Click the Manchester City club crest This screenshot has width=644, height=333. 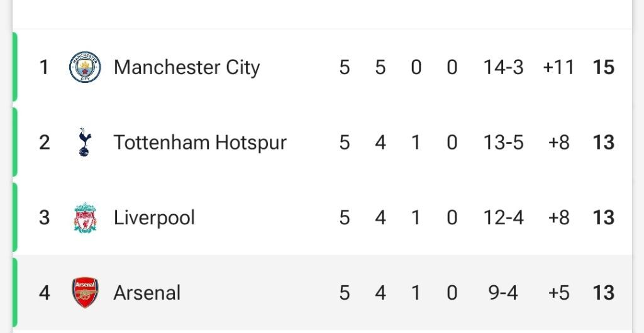point(85,67)
